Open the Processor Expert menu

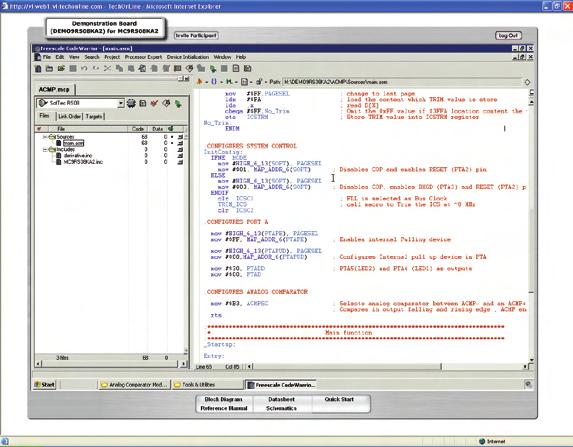(143, 57)
